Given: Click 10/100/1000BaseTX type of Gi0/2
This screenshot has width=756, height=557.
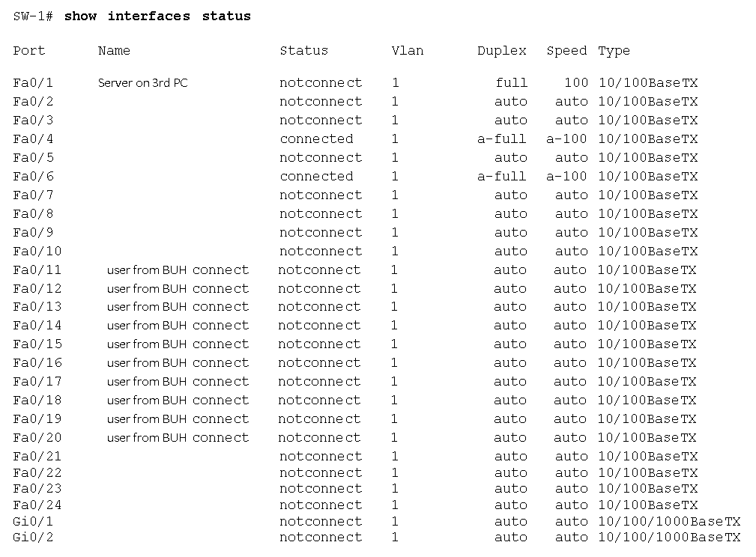Looking at the screenshot, I should [669, 538].
